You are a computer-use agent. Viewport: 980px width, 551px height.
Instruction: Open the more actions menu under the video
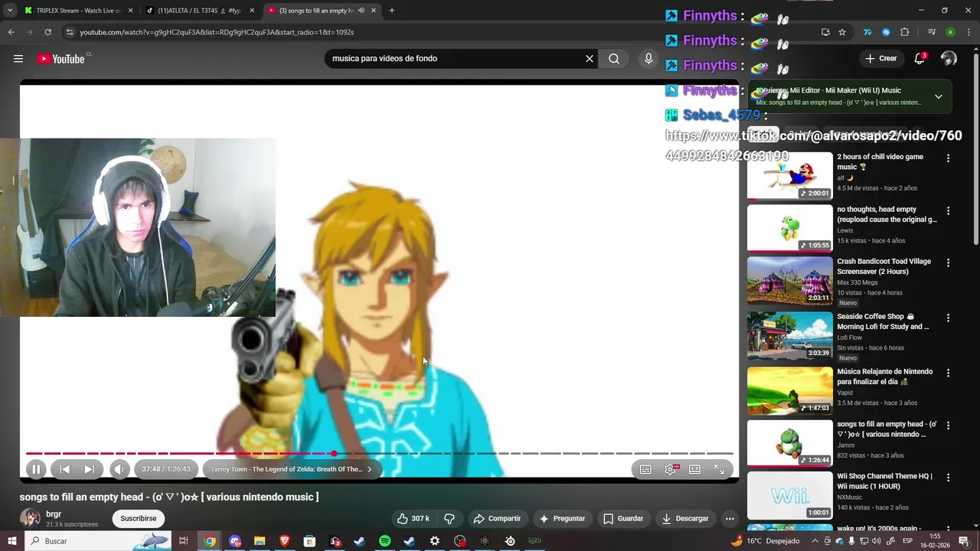(730, 518)
